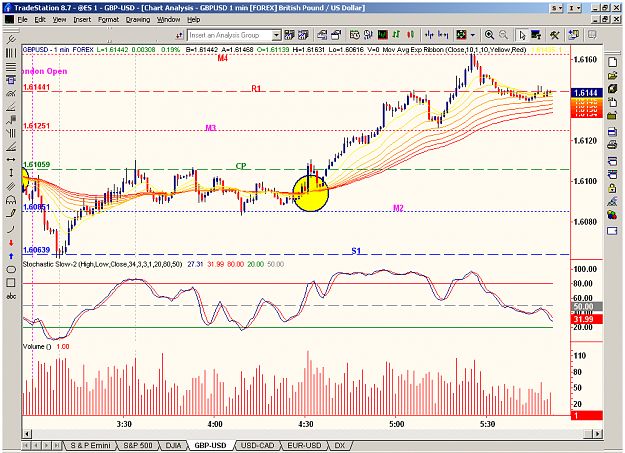Switch to the S & P Emini tab

pyautogui.click(x=90, y=445)
